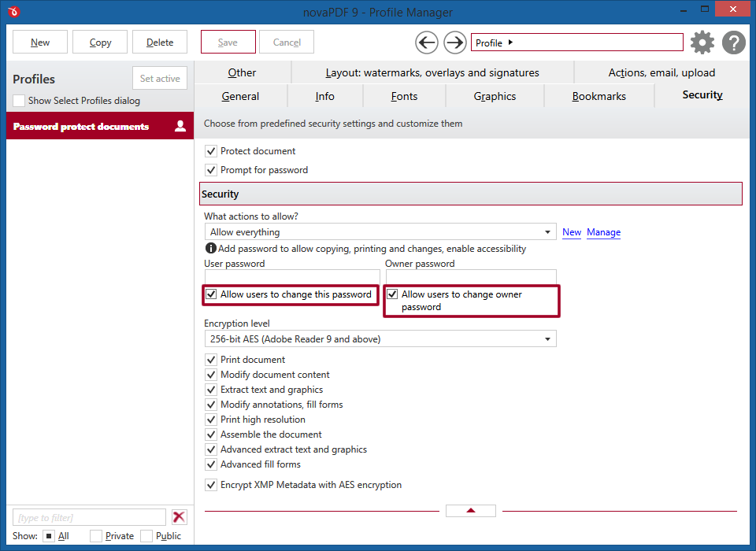Clear the profile filter with red X
This screenshot has width=756, height=551.
coord(180,517)
